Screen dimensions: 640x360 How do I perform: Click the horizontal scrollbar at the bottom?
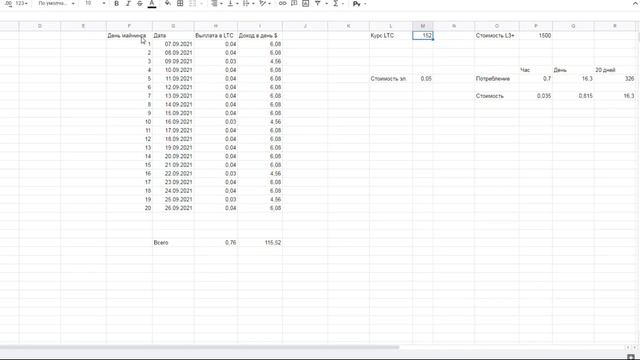pos(199,348)
